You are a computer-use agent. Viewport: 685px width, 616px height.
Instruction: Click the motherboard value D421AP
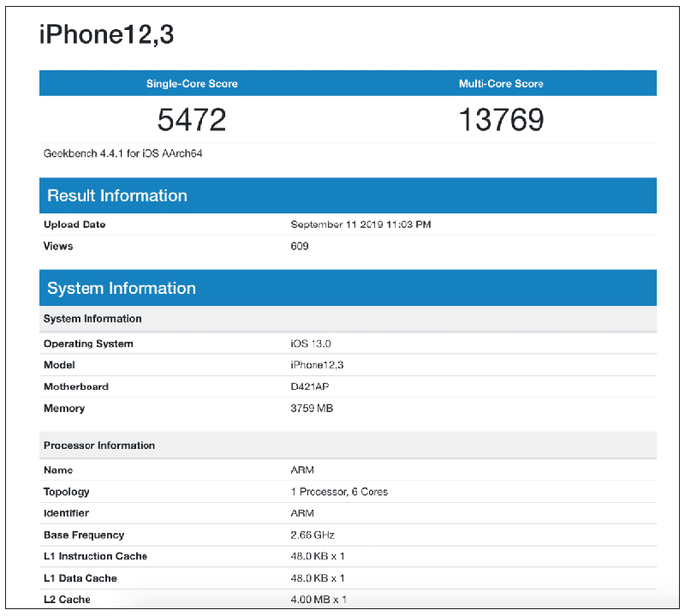coord(312,386)
